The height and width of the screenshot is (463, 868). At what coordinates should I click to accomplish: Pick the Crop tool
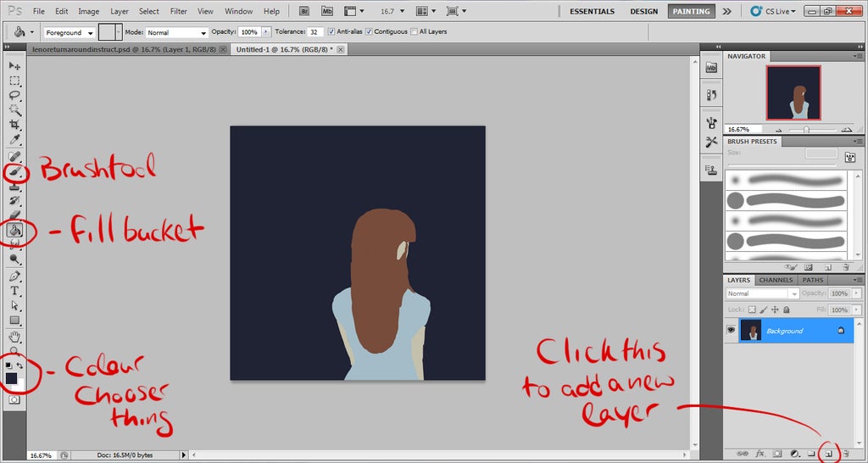[x=14, y=124]
